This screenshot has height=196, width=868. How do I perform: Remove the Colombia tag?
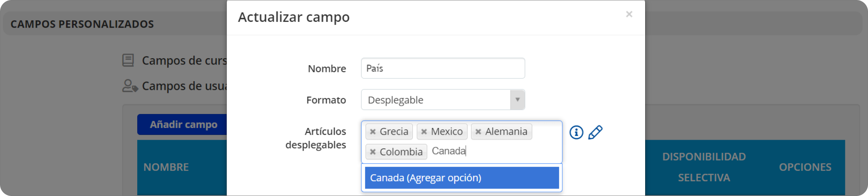373,152
